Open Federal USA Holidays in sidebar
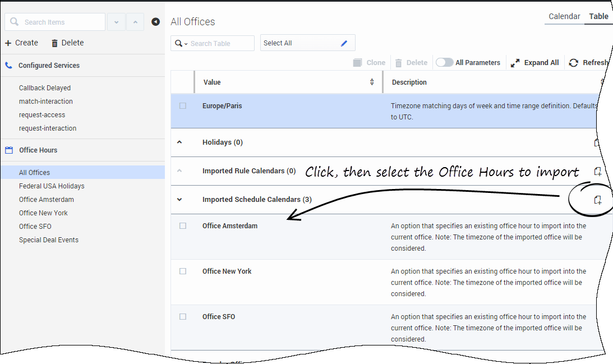 click(52, 186)
